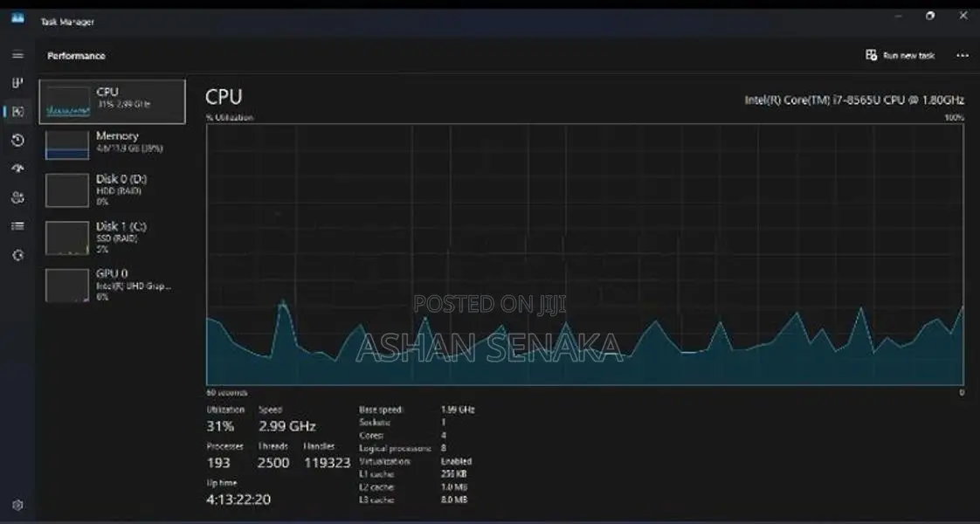
Task: Click the Virtualization Enabled value
Action: tap(456, 461)
